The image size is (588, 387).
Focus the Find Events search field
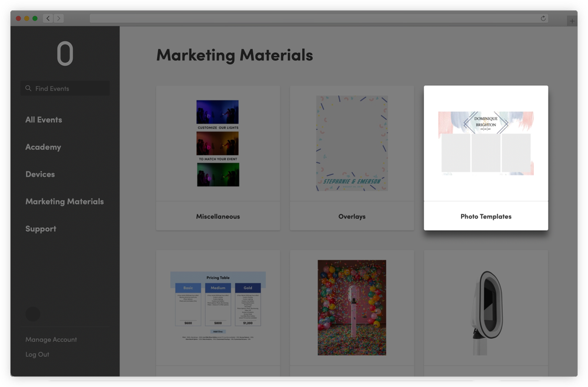pos(65,89)
